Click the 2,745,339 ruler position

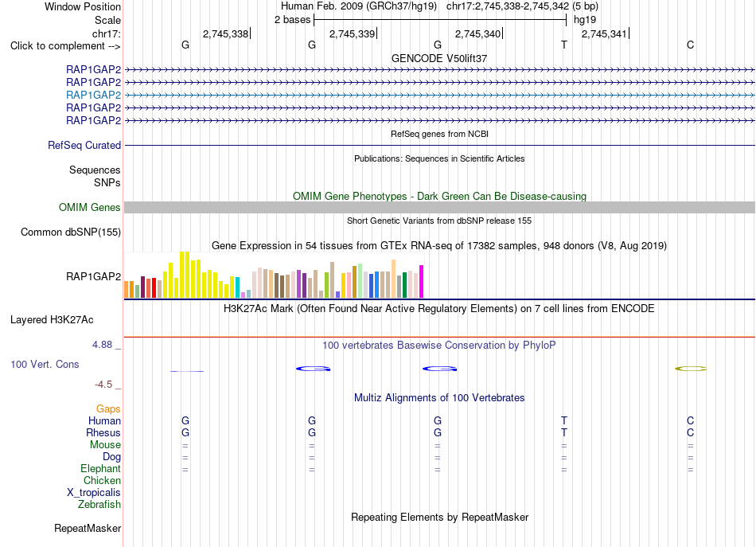click(352, 33)
